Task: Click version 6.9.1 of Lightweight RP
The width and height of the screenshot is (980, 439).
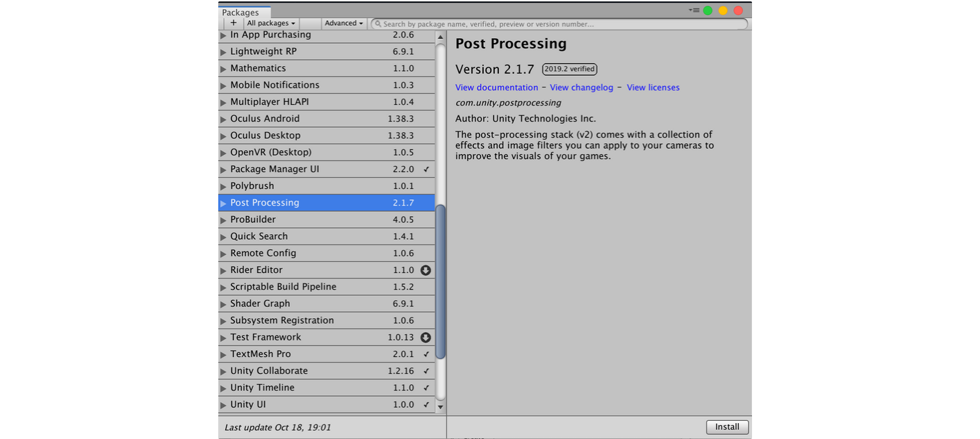Action: pos(403,51)
